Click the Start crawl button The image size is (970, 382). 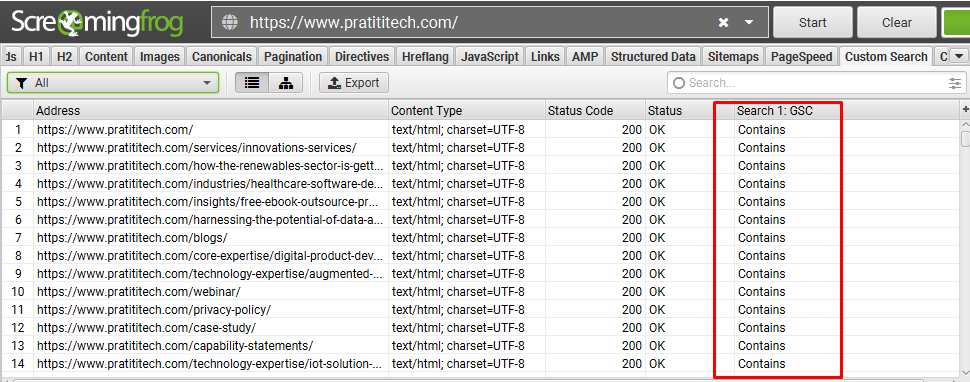(x=812, y=23)
